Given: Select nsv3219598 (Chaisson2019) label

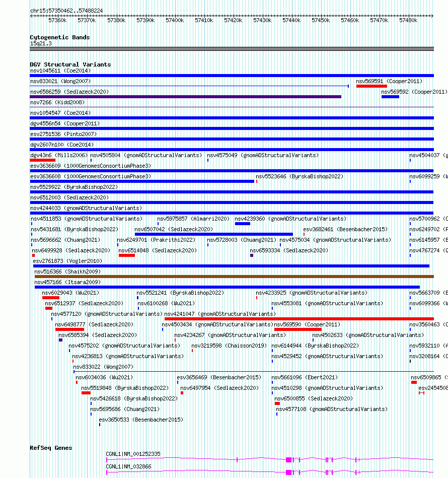Looking at the screenshot, I should (229, 346).
